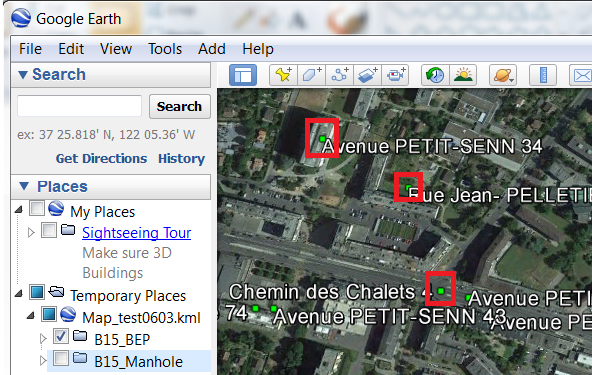The height and width of the screenshot is (375, 592).
Task: Add an image overlay from the toolbar
Action: (x=367, y=75)
